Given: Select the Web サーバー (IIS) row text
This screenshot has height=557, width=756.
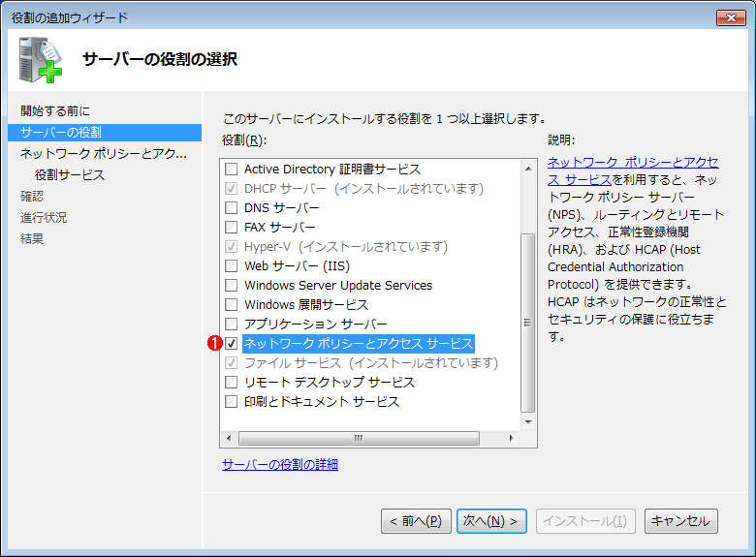Looking at the screenshot, I should [x=297, y=266].
